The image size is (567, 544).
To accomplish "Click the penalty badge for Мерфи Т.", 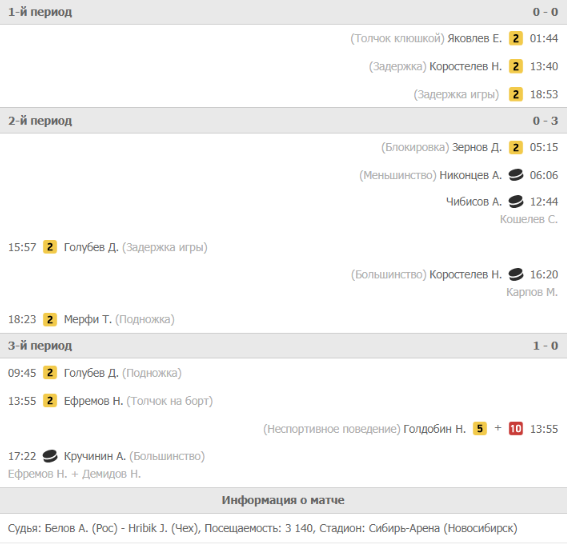I will pos(50,319).
